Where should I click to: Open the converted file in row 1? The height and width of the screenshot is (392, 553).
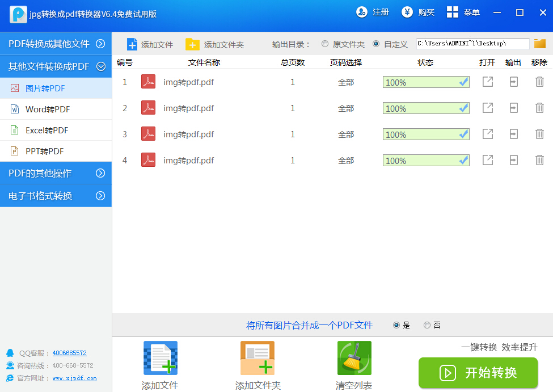click(487, 82)
